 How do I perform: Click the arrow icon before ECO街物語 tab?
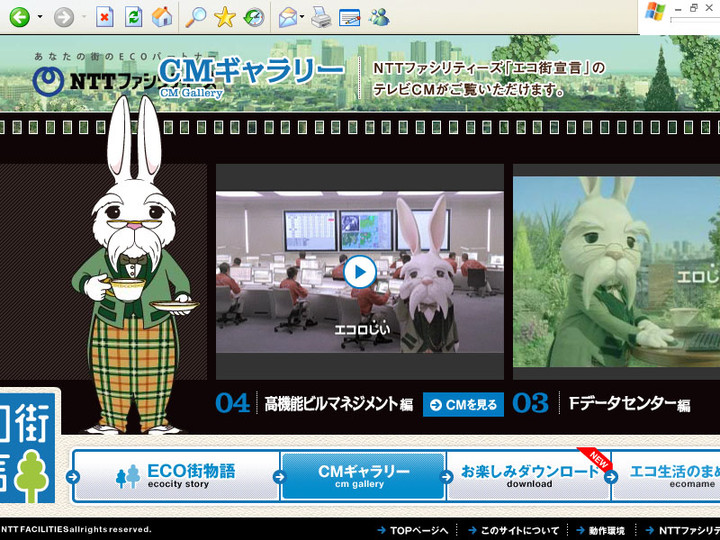pos(72,477)
